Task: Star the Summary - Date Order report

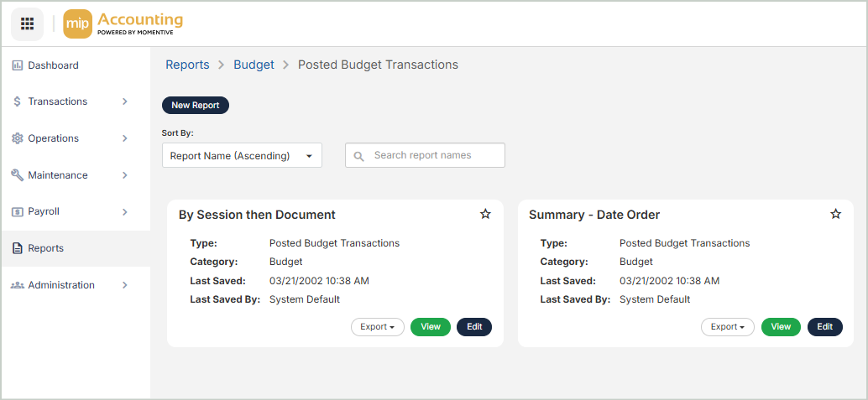Action: click(x=835, y=215)
